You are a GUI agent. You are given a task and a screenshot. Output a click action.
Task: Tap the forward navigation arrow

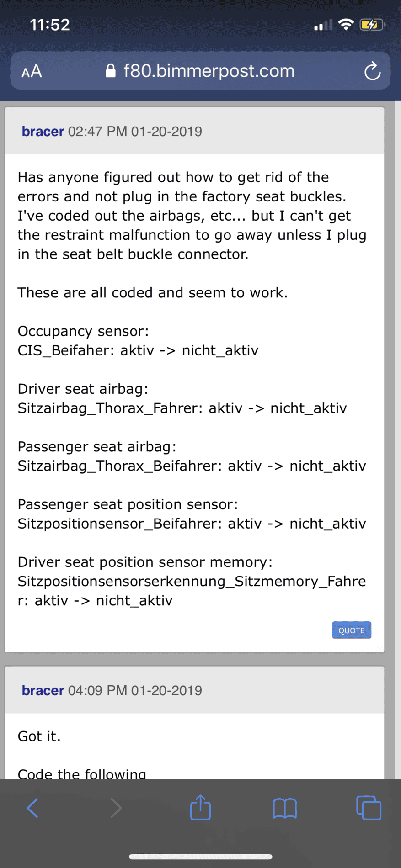[116, 808]
